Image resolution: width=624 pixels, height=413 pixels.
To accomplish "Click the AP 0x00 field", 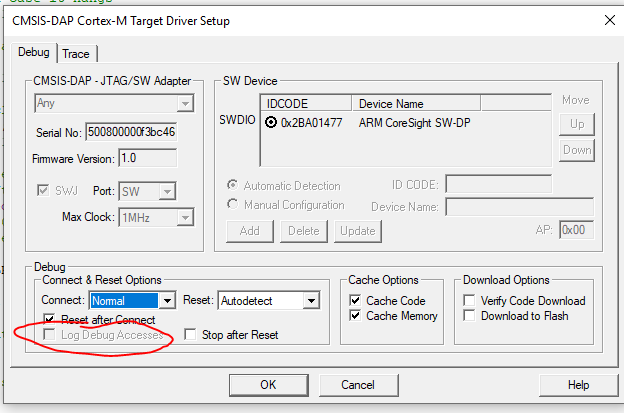I will (577, 230).
